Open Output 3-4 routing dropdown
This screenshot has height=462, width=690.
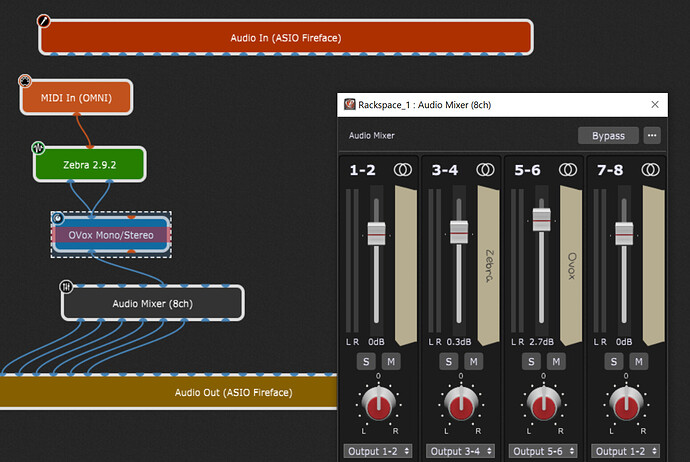click(460, 451)
